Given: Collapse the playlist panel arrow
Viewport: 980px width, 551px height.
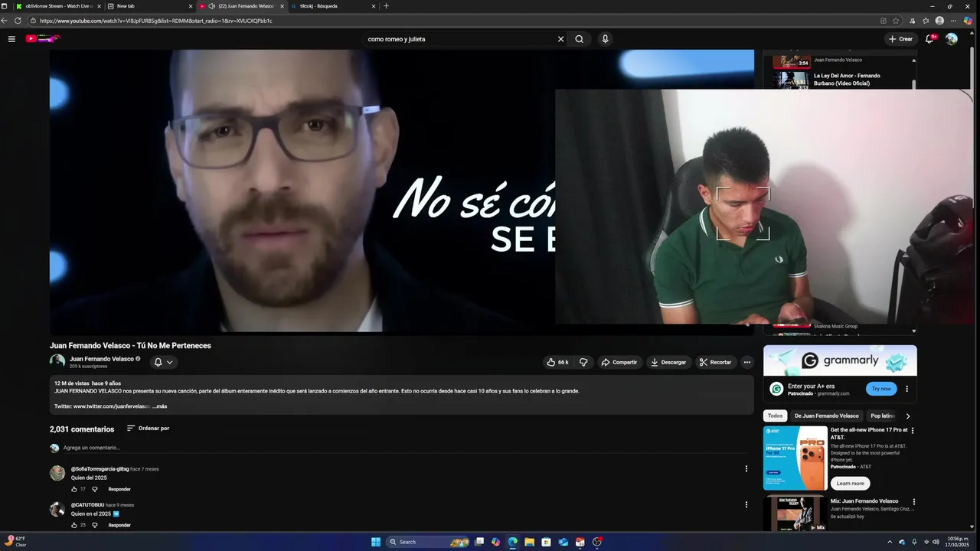Looking at the screenshot, I should (913, 60).
